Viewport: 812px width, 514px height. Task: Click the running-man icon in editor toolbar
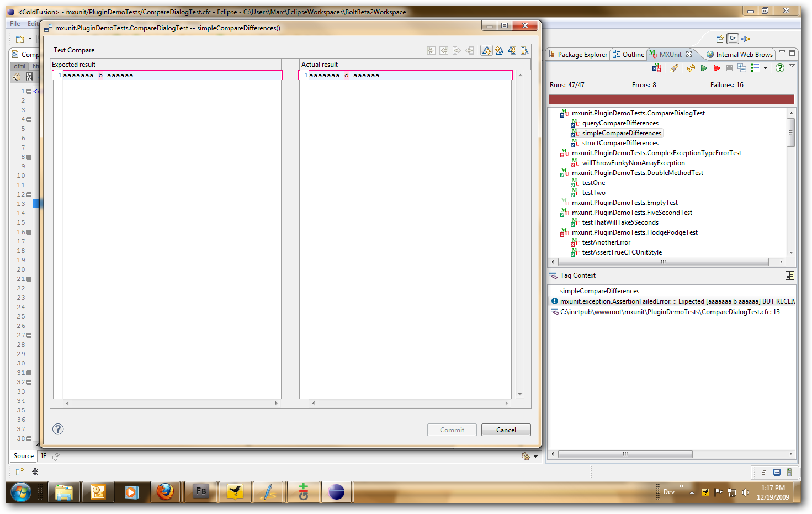click(29, 77)
